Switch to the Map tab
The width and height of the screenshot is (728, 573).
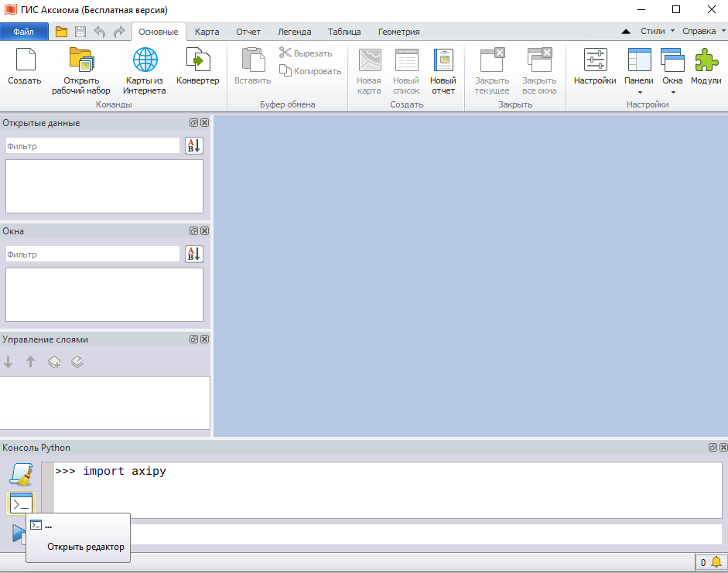click(x=207, y=32)
